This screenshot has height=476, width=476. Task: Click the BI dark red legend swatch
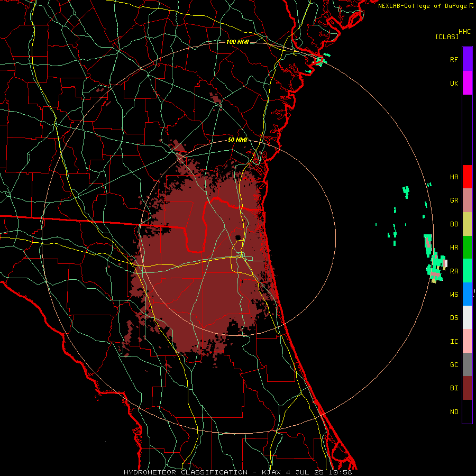[x=467, y=388]
